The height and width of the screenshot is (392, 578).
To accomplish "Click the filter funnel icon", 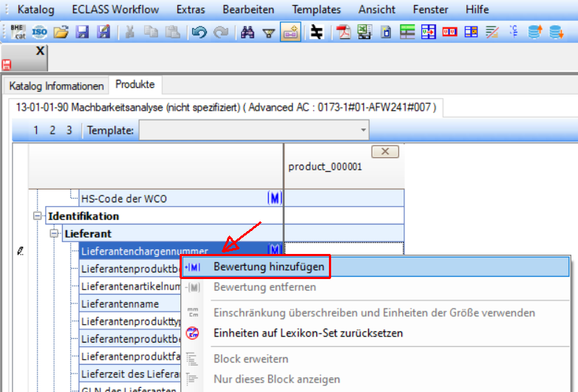I will [x=269, y=32].
